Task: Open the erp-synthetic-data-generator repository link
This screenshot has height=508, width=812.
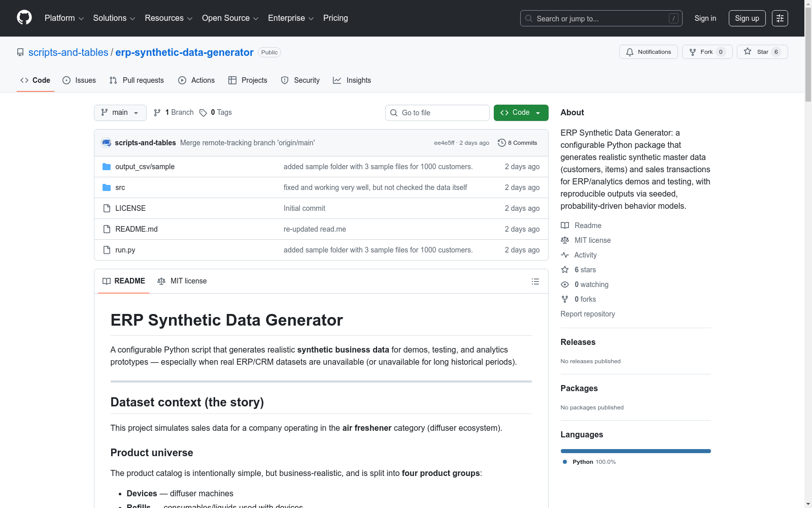Action: point(185,52)
